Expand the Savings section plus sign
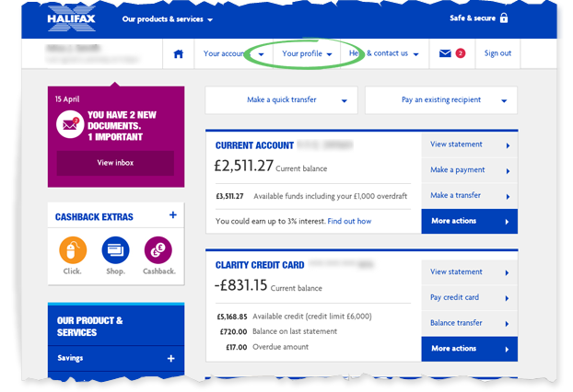This screenshot has height=392, width=573. click(170, 359)
